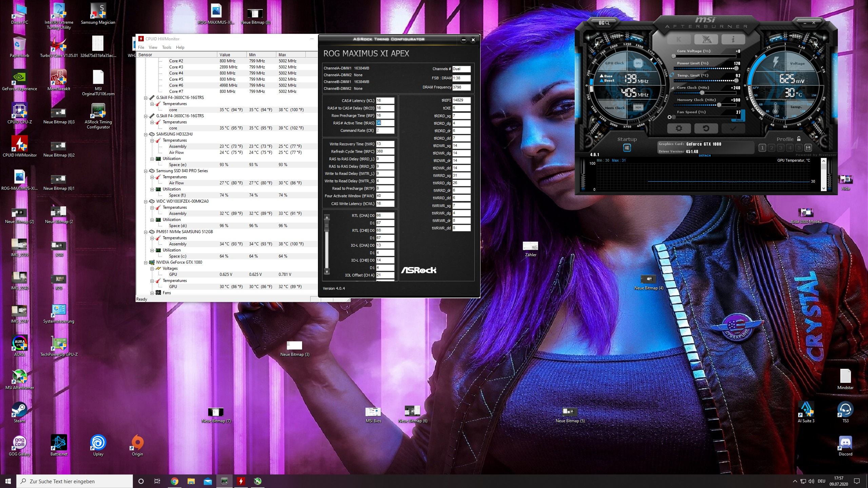Click the HWMonitor taskbar icon
Screen dimensions: 868x488
pyautogui.click(x=241, y=481)
